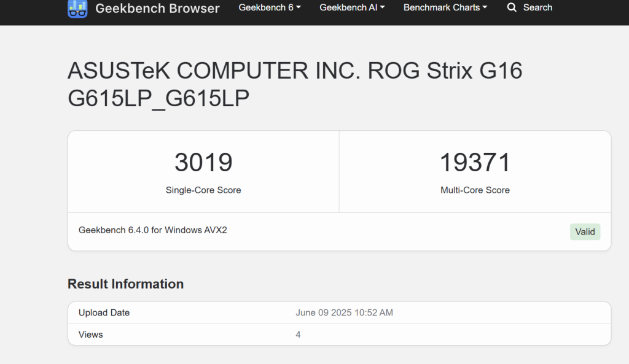Viewport: 629px width, 364px height.
Task: Select the search magnifier icon
Action: pyautogui.click(x=512, y=7)
